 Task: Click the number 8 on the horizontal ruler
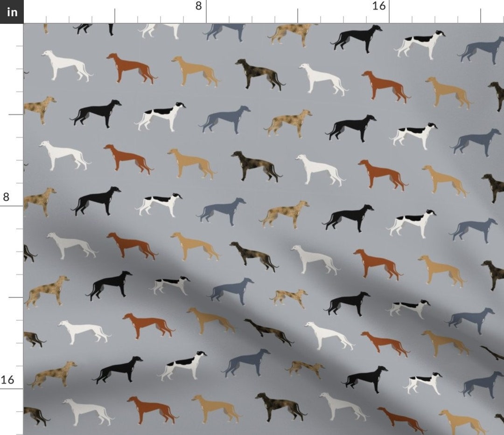198,7
